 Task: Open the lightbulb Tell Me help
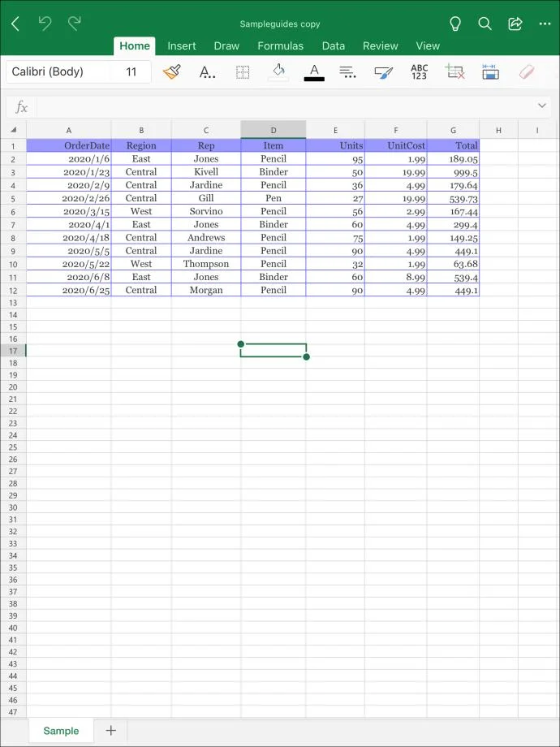455,24
